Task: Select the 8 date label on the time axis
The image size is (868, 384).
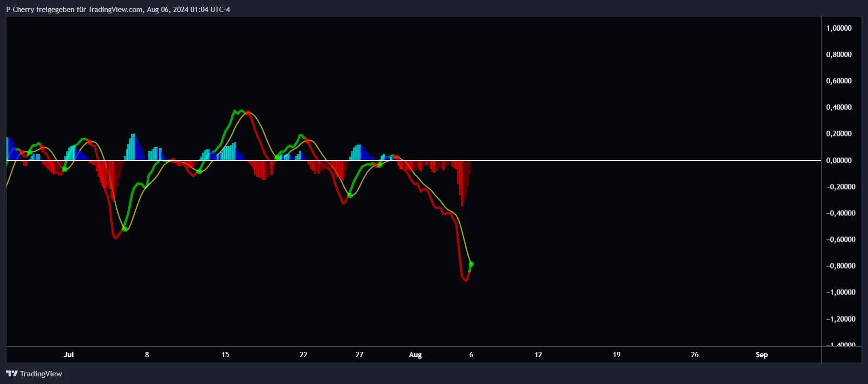Action: click(147, 355)
